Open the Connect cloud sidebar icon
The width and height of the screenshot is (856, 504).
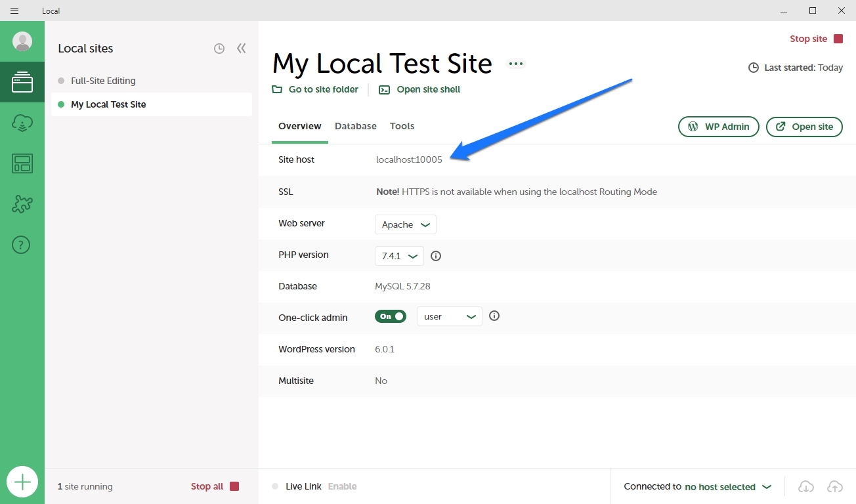22,123
